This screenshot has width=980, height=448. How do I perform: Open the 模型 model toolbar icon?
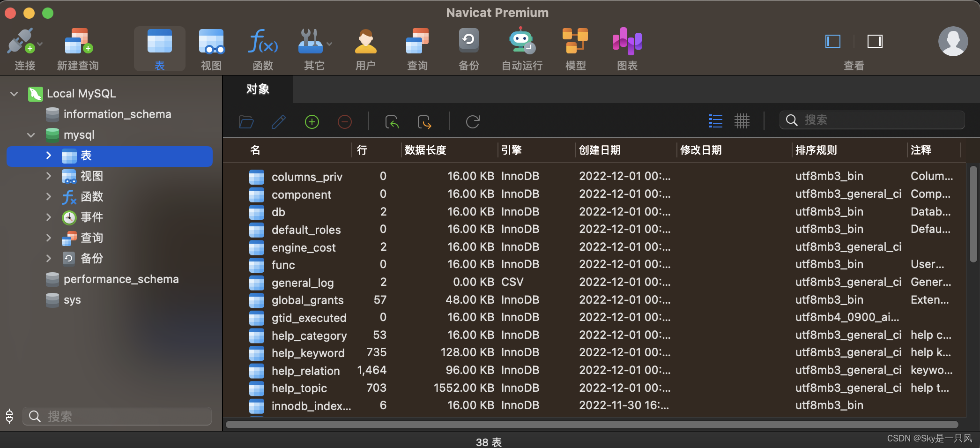point(575,41)
